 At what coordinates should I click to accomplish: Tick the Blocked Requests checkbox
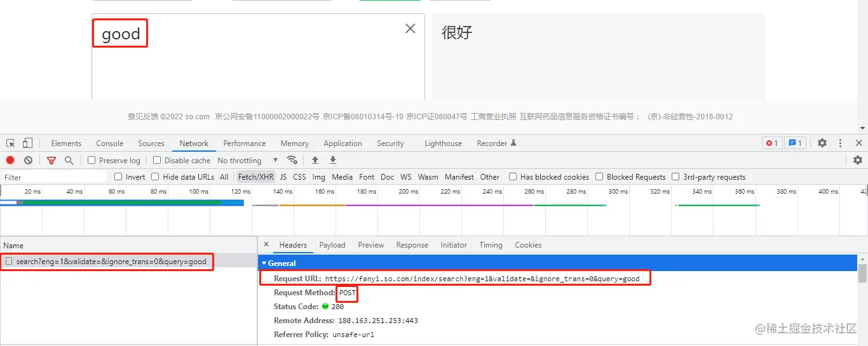[599, 176]
